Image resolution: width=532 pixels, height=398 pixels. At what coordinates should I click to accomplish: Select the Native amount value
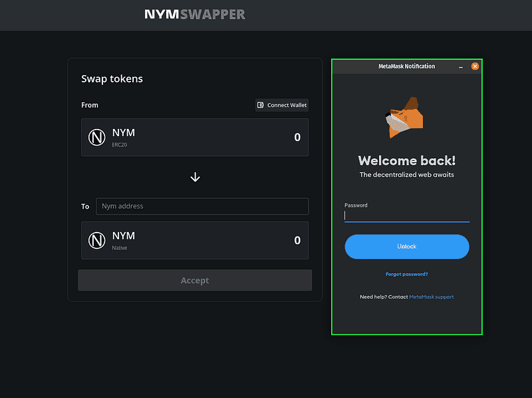tap(297, 241)
